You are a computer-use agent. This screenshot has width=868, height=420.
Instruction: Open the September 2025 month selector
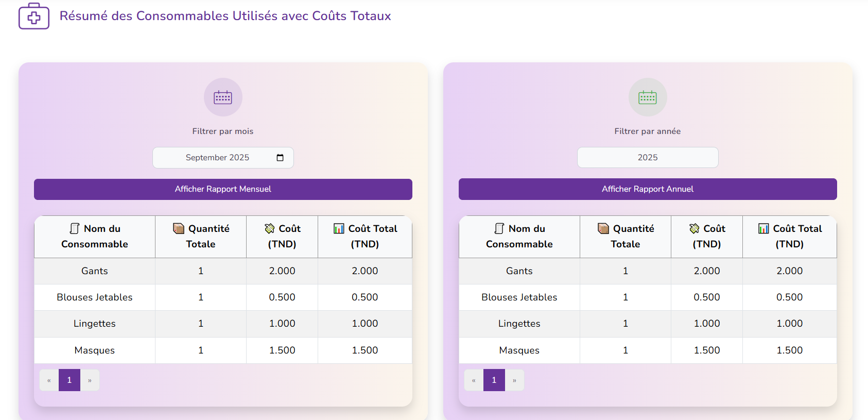point(217,158)
